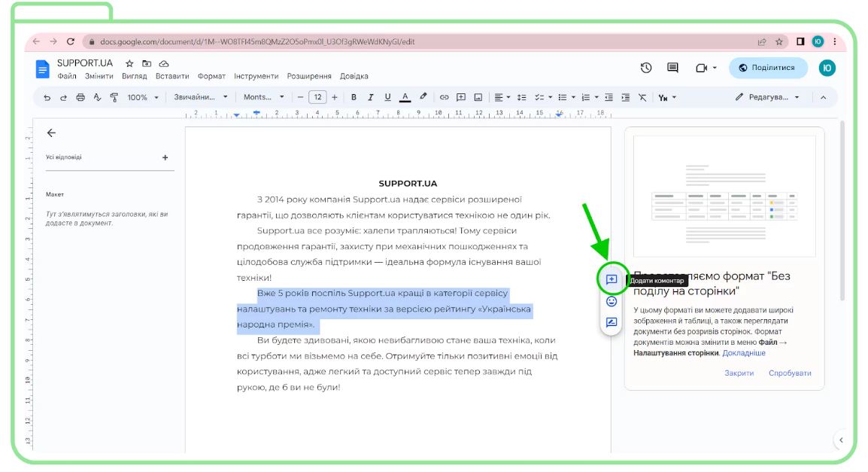Screen dimensions: 868x472
Task: Open the Google account avatar
Action: pyautogui.click(x=827, y=68)
